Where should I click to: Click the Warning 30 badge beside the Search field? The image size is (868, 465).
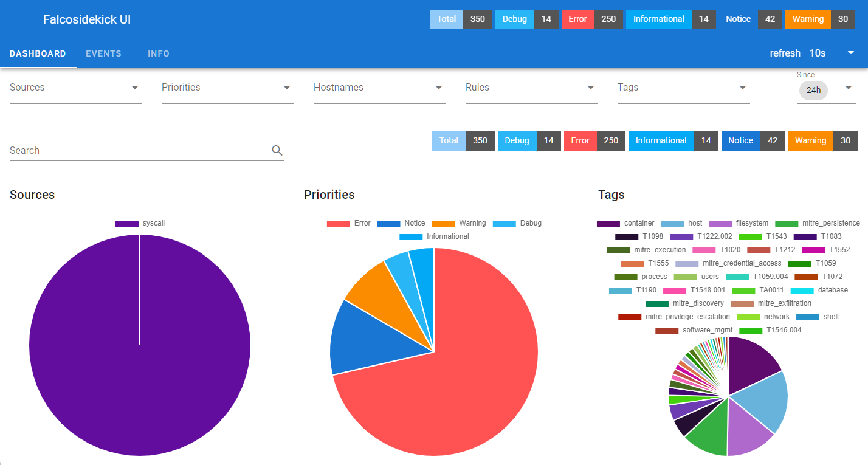click(822, 140)
